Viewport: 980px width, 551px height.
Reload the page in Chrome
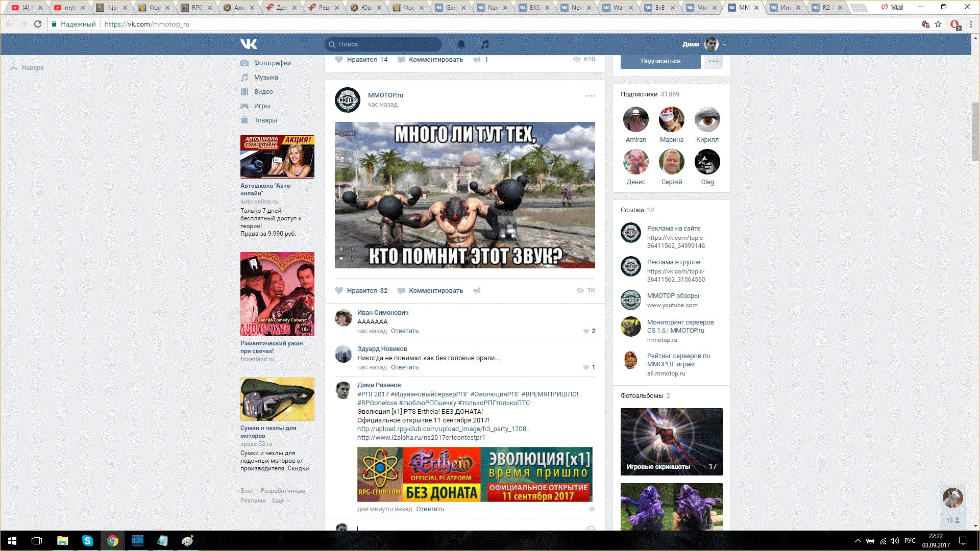click(38, 24)
